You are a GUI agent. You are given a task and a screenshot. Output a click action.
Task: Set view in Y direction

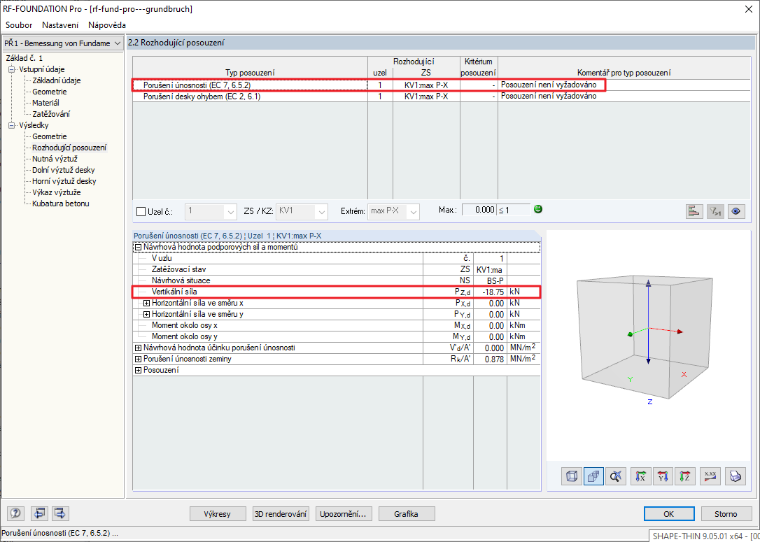coord(663,476)
